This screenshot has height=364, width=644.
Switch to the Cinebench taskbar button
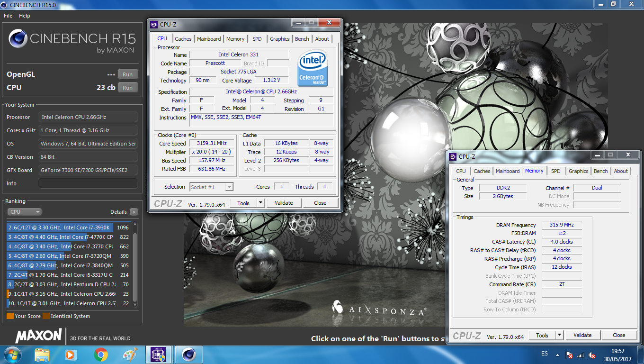[x=189, y=355]
